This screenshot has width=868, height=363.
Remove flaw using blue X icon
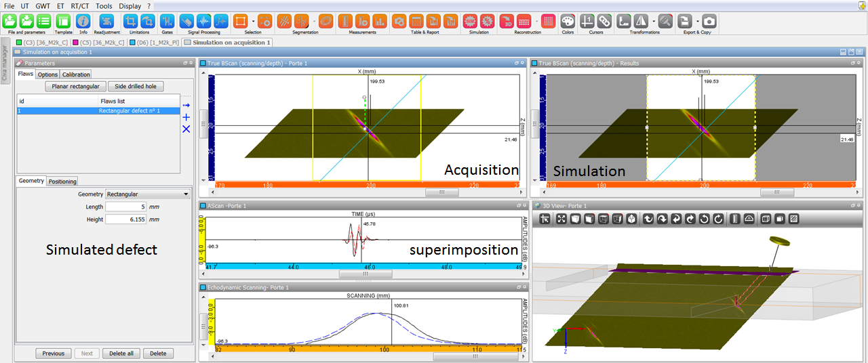pos(186,129)
